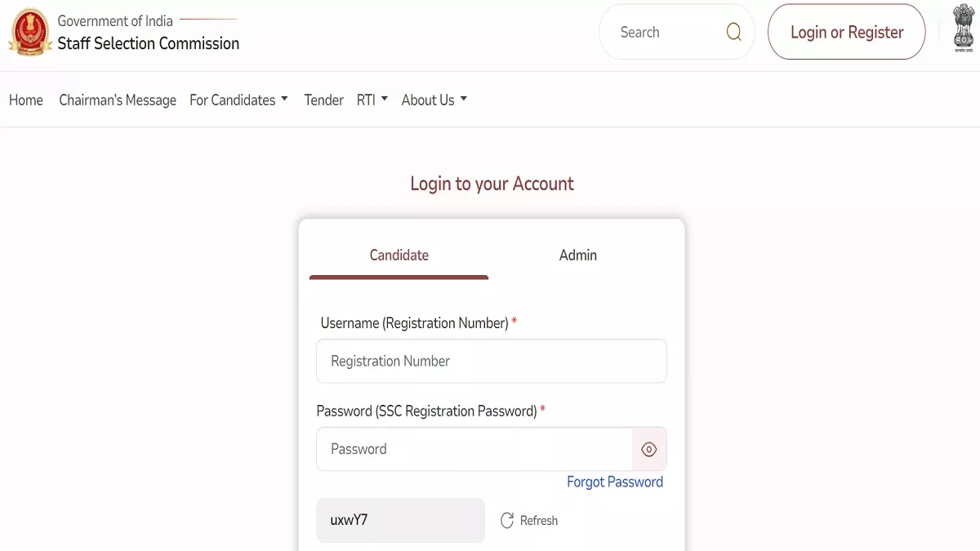Click the Refresh captcha text
The height and width of the screenshot is (551, 980).
tap(539, 521)
